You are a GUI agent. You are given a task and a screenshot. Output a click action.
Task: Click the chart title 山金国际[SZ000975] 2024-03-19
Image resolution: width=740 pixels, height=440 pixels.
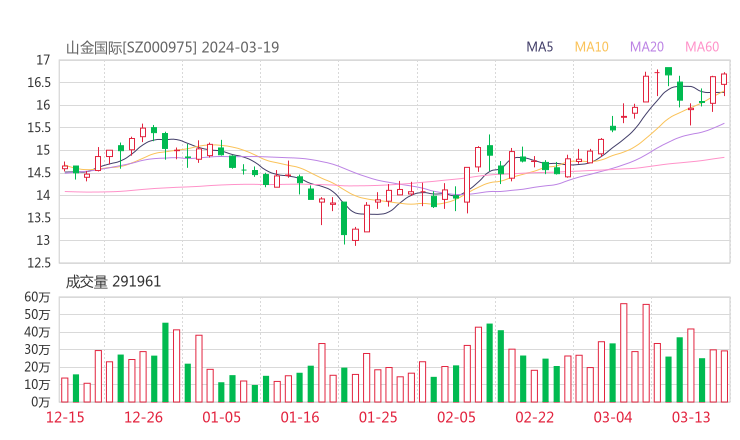coord(172,48)
